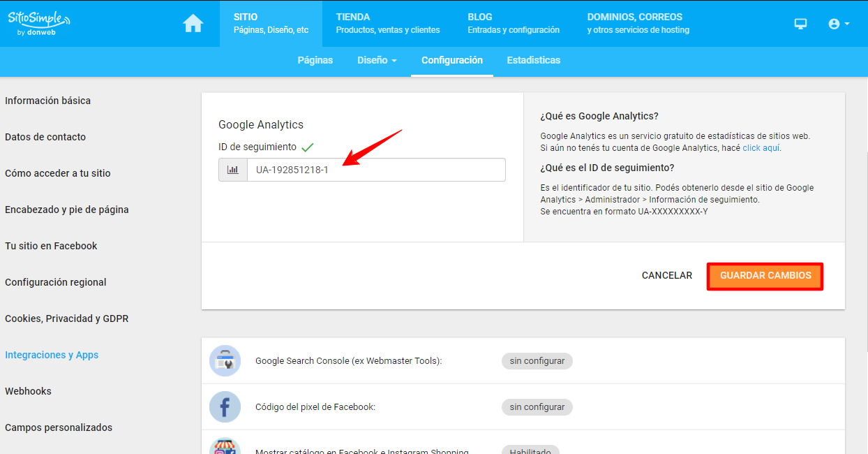
Task: Open the Estadísticas submenu tab
Action: coord(534,60)
